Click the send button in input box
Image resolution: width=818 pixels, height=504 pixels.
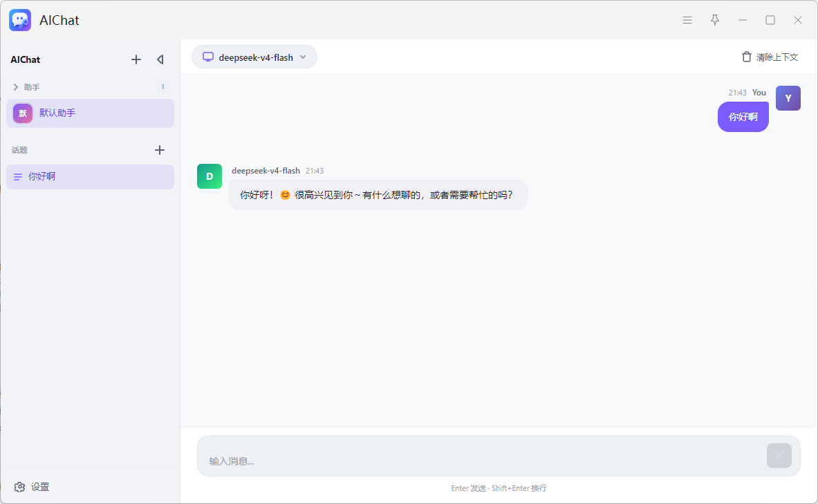779,456
